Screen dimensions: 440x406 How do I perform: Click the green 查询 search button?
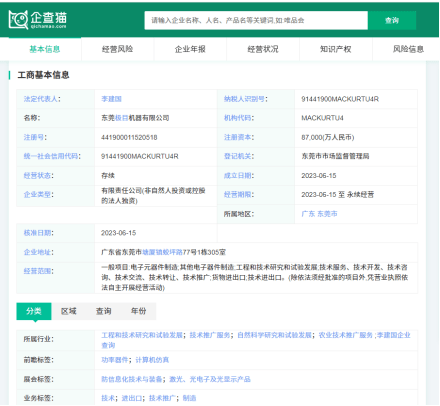point(392,20)
